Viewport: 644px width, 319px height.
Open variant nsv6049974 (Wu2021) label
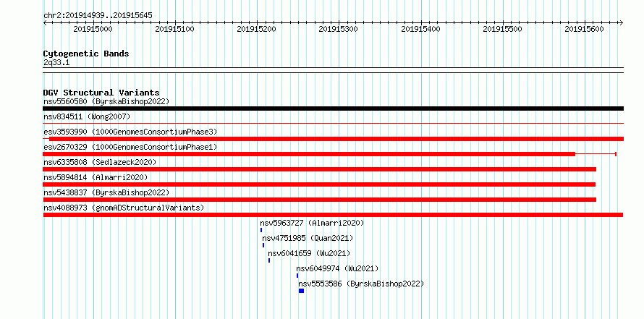point(337,268)
